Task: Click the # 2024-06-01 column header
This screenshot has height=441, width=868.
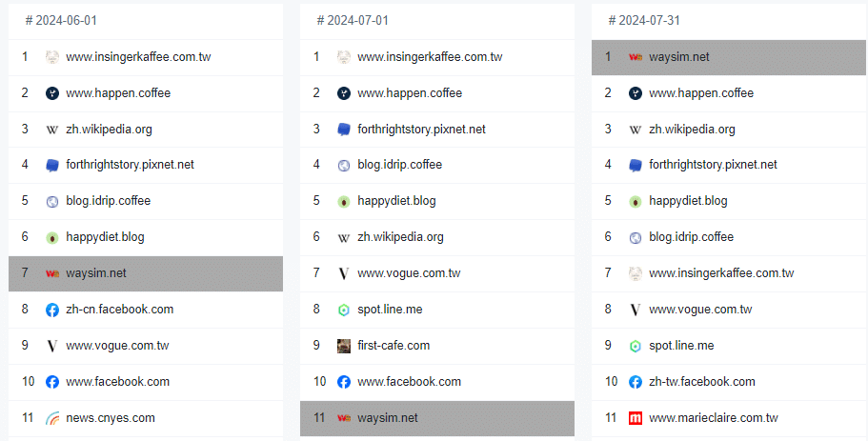Action: [x=62, y=21]
